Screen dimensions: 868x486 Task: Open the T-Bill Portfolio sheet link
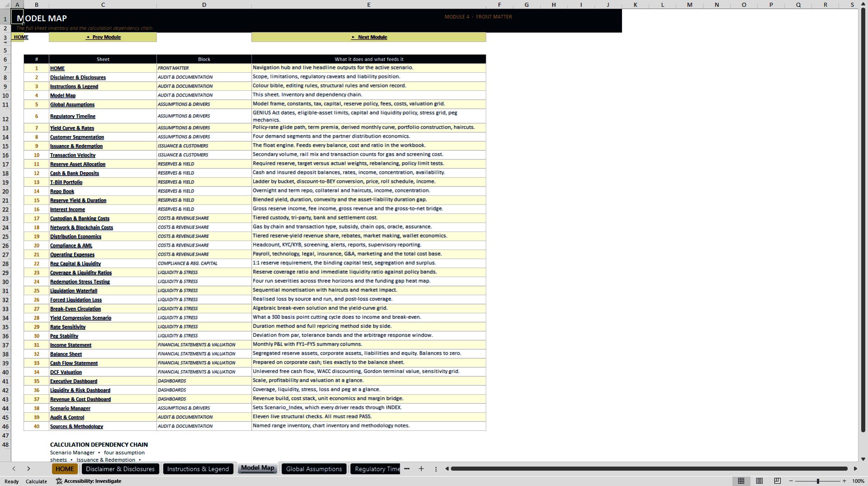coord(66,182)
